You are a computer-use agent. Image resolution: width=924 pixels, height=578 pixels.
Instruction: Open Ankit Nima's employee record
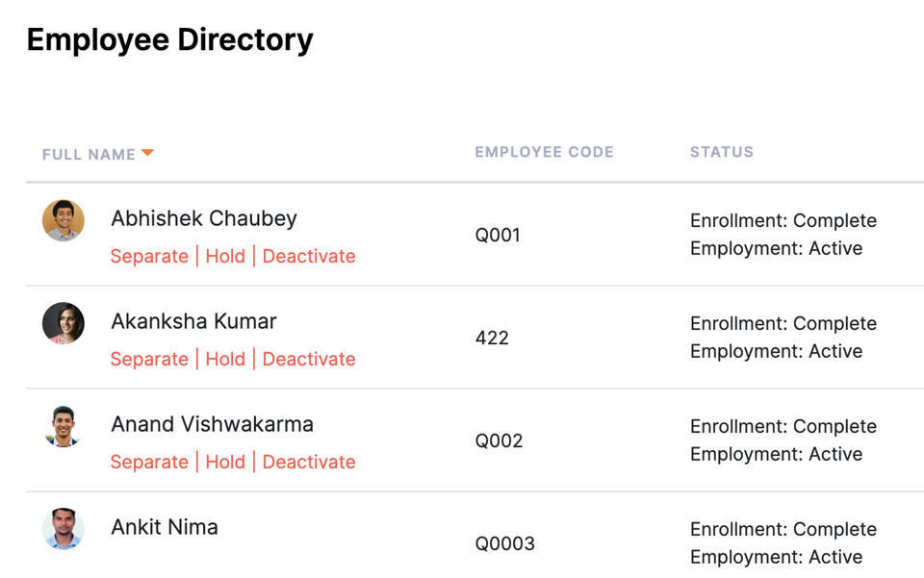(x=165, y=527)
